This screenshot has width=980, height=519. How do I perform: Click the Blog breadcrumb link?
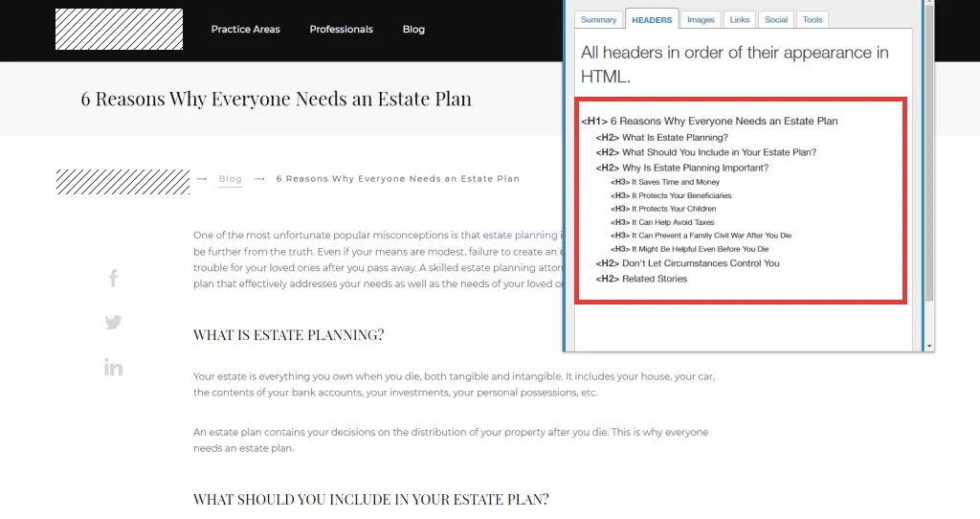[230, 179]
